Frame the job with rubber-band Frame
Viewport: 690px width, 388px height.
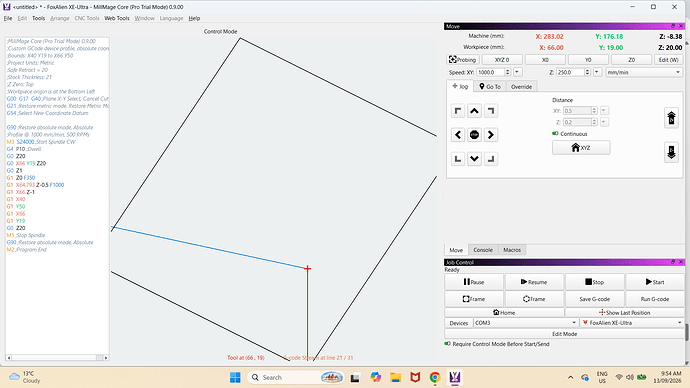(534, 299)
